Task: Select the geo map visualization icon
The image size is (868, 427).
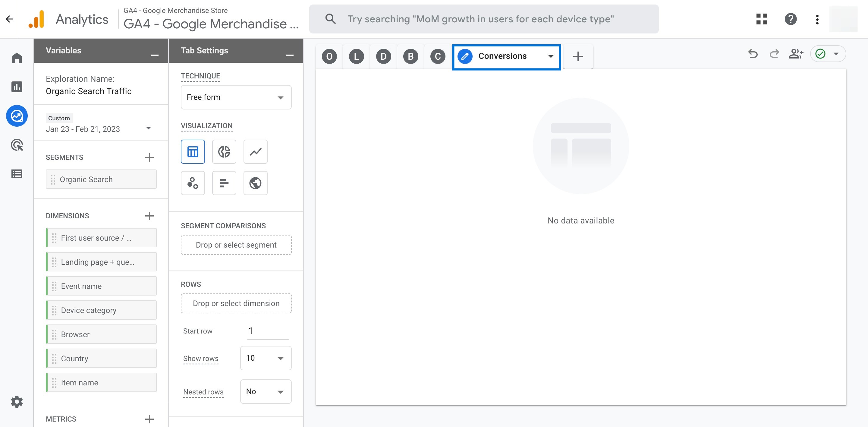Action: (x=255, y=183)
